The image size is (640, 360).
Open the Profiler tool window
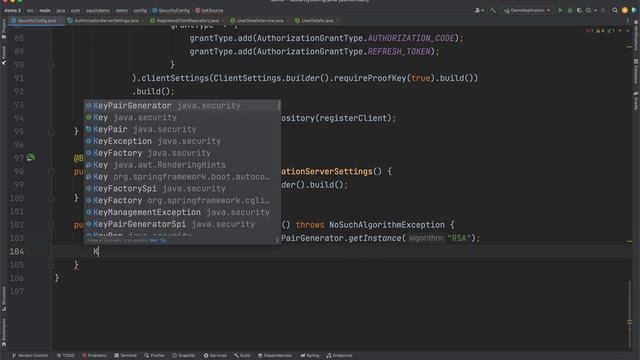pos(154,356)
